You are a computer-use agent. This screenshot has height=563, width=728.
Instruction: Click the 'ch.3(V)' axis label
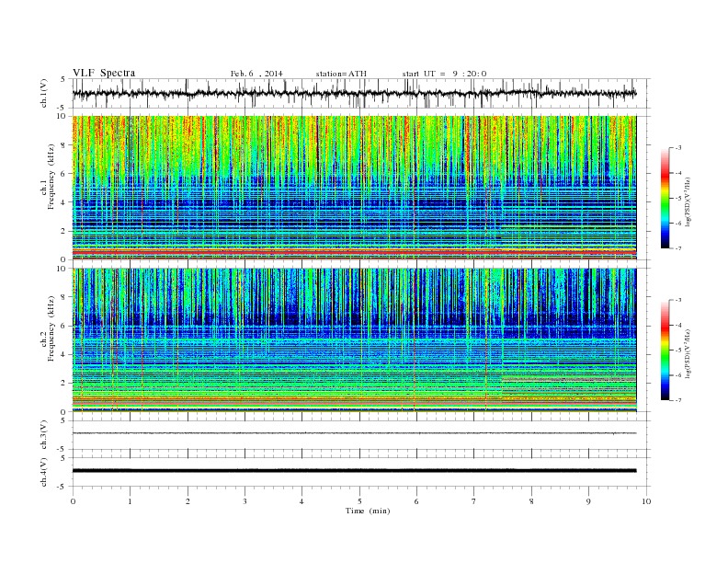44,435
